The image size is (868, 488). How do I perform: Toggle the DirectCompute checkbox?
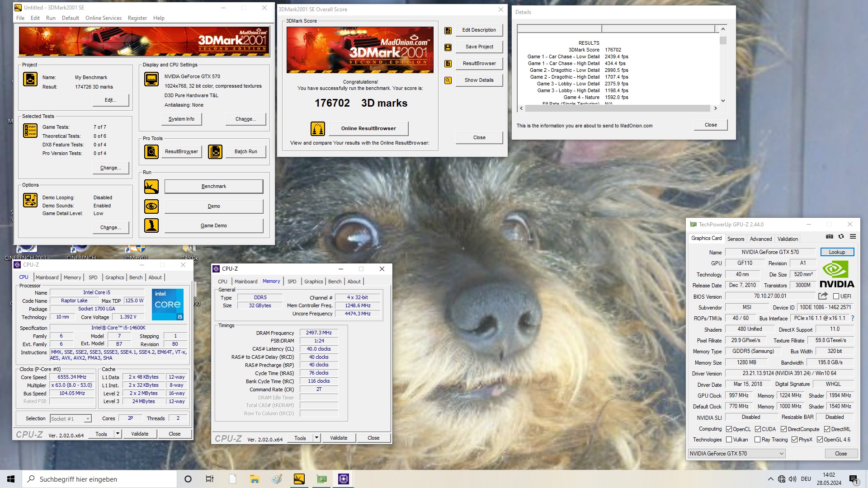coord(784,429)
